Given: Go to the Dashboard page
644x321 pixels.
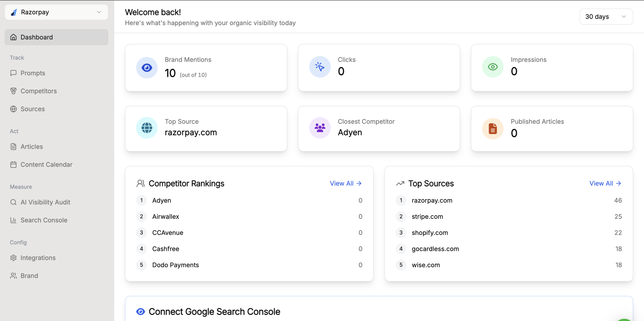Looking at the screenshot, I should [x=56, y=37].
